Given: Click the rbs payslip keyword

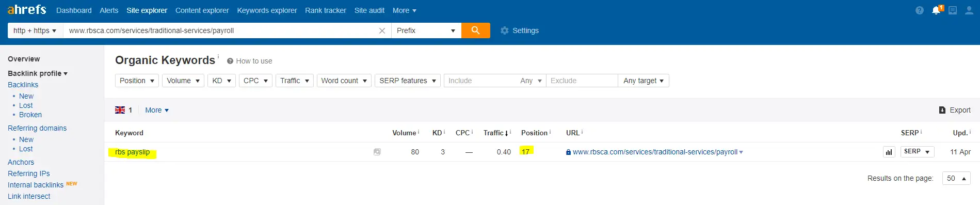Looking at the screenshot, I should pyautogui.click(x=132, y=152).
